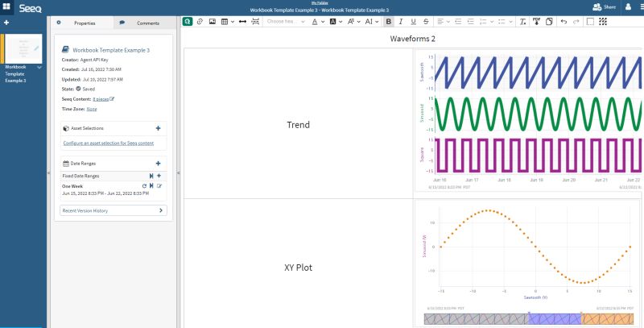Select the trend chart content

tap(530, 120)
